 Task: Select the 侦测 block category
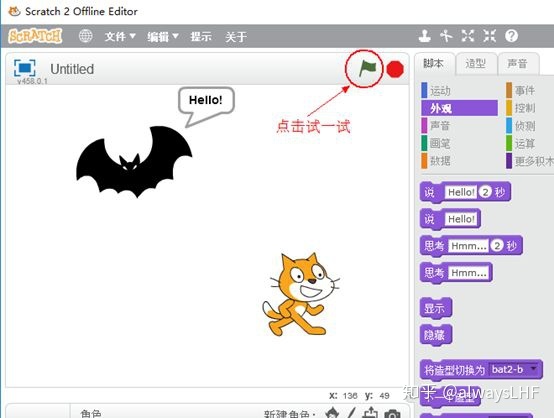525,126
